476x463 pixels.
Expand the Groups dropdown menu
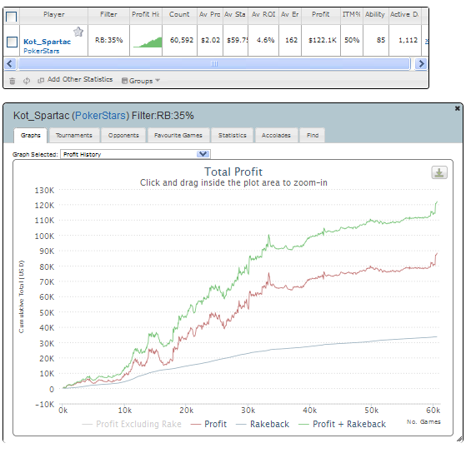pyautogui.click(x=141, y=81)
